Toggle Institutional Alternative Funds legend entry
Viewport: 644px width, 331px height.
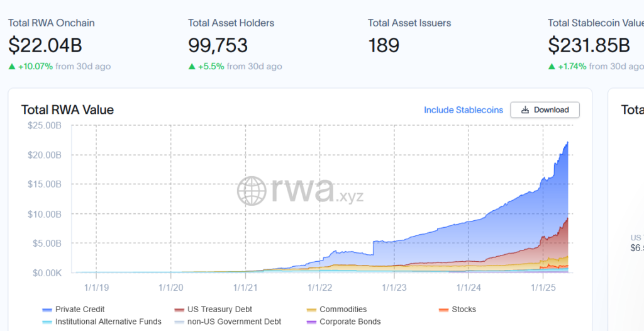coord(108,322)
